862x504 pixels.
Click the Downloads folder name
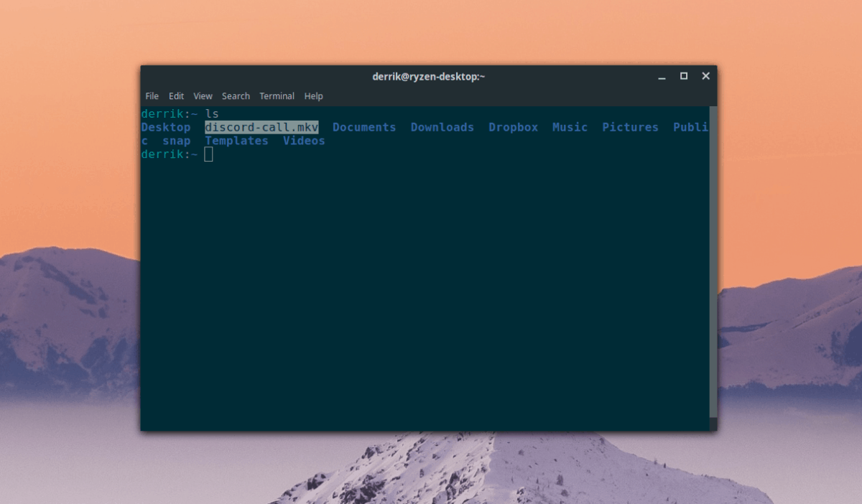442,127
